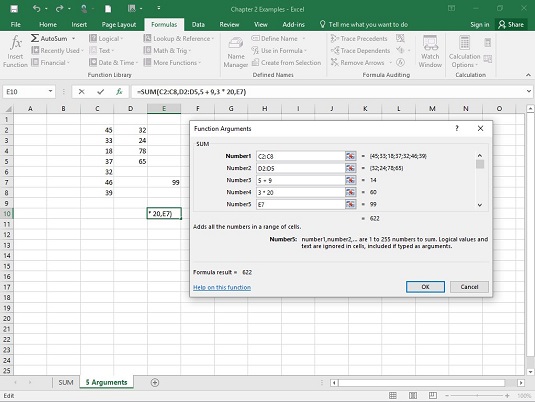Viewport: 535px width, 402px height.
Task: Switch to Page Layout view in status bar
Action: 413,396
